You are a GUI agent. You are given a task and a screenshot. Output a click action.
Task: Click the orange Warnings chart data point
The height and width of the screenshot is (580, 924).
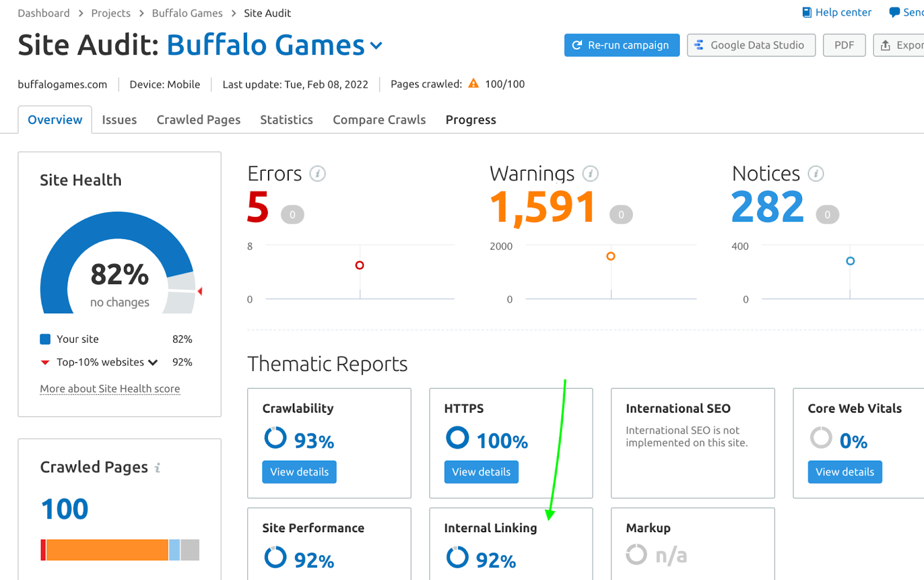611,256
